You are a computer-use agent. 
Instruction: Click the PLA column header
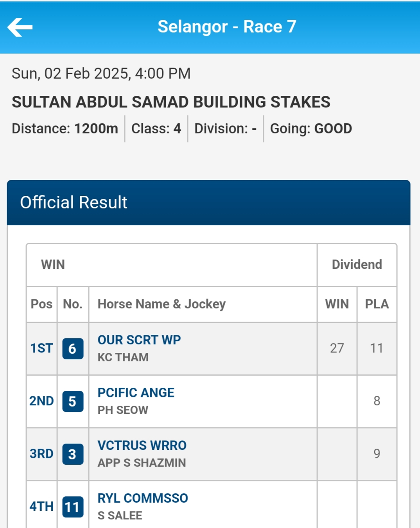click(377, 304)
